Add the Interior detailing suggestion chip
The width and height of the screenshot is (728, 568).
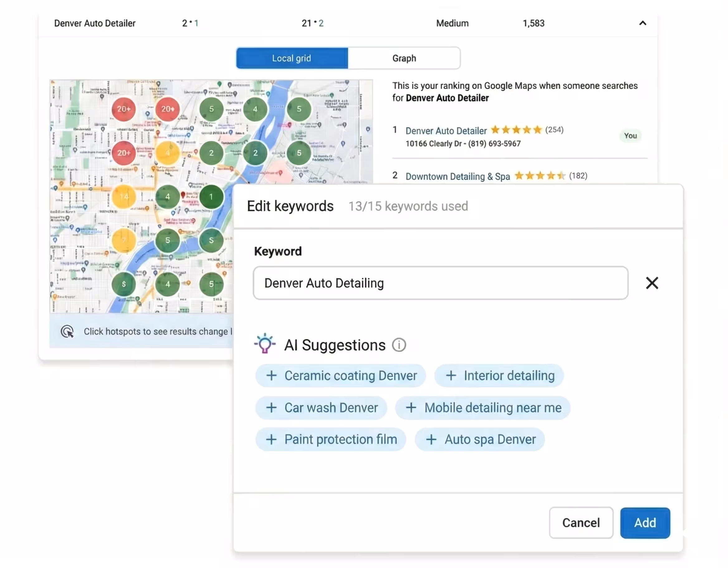click(x=499, y=376)
